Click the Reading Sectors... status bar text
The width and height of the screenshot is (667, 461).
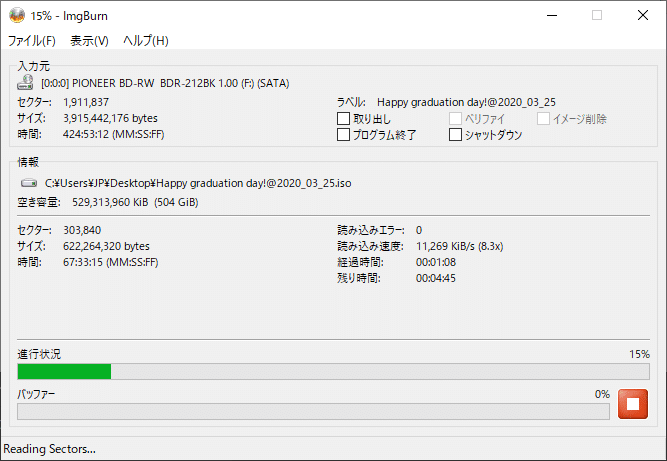coord(49,449)
